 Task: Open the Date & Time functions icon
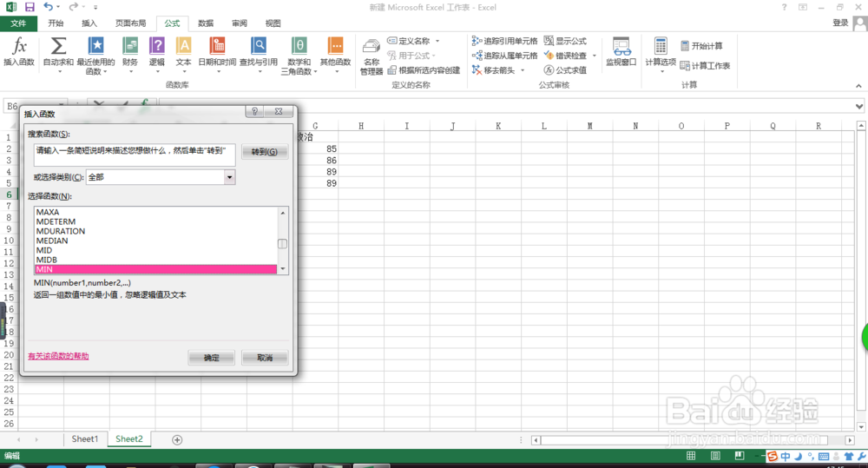[x=218, y=53]
